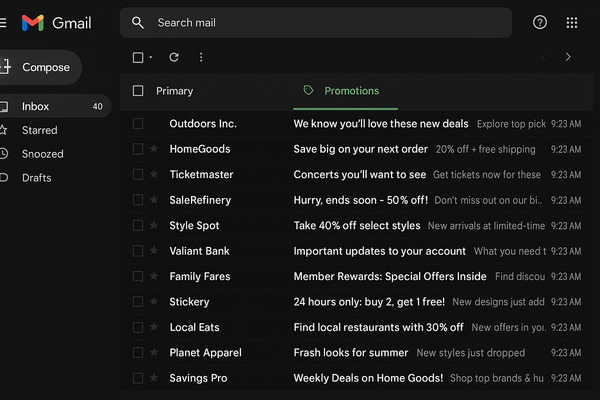Switch to the Primary tab
The height and width of the screenshot is (400, 600).
[x=174, y=91]
